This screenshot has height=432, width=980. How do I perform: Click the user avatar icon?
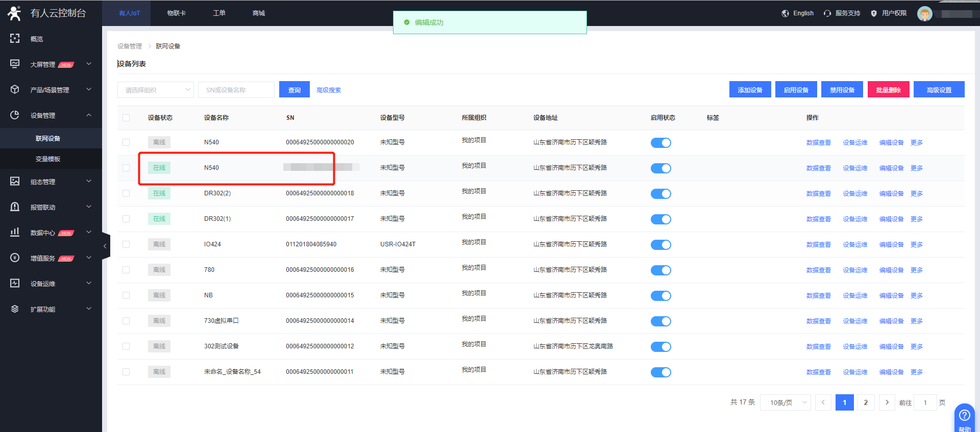coord(924,14)
